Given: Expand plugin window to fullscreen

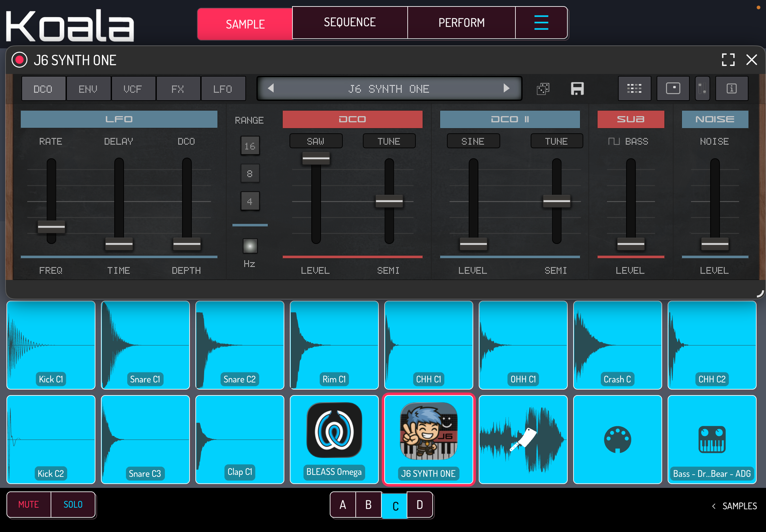Looking at the screenshot, I should pyautogui.click(x=728, y=60).
